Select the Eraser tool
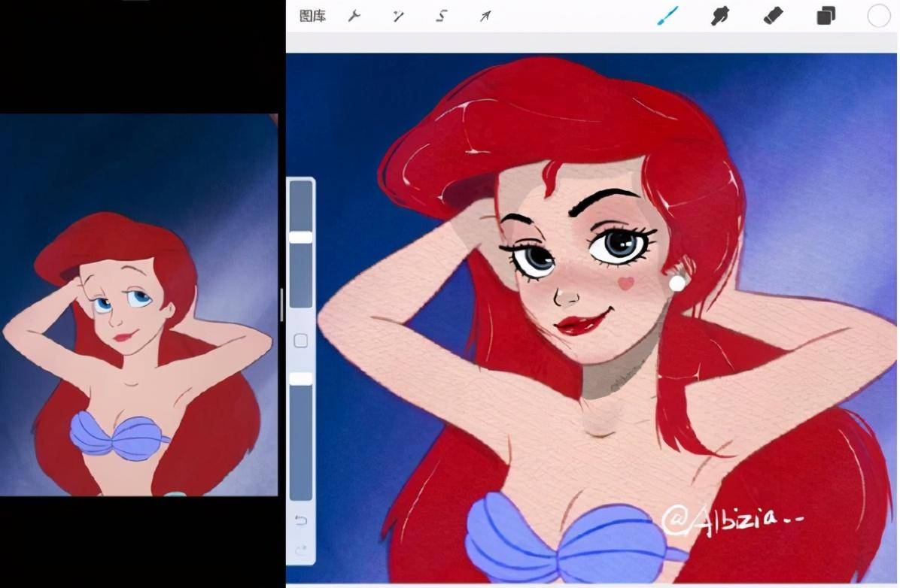This screenshot has height=588, width=900. click(774, 16)
